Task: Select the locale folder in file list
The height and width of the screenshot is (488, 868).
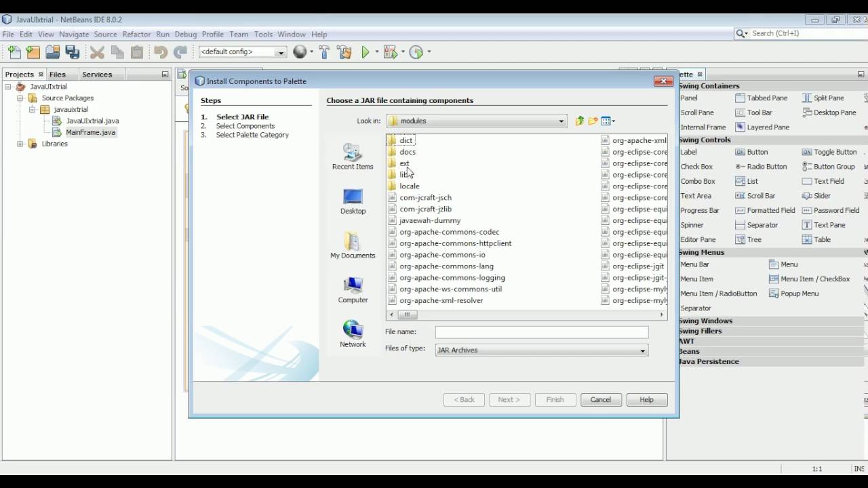Action: coord(404,186)
